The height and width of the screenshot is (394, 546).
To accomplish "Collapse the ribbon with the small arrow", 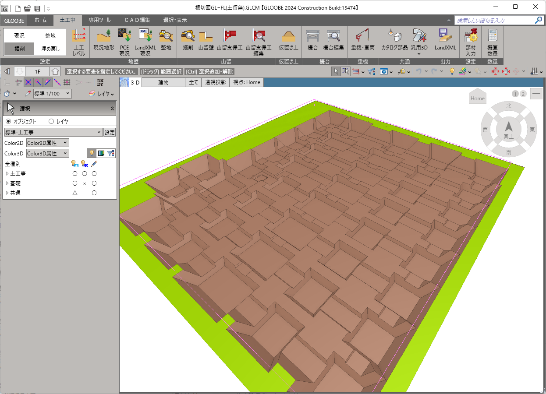I will click(448, 21).
